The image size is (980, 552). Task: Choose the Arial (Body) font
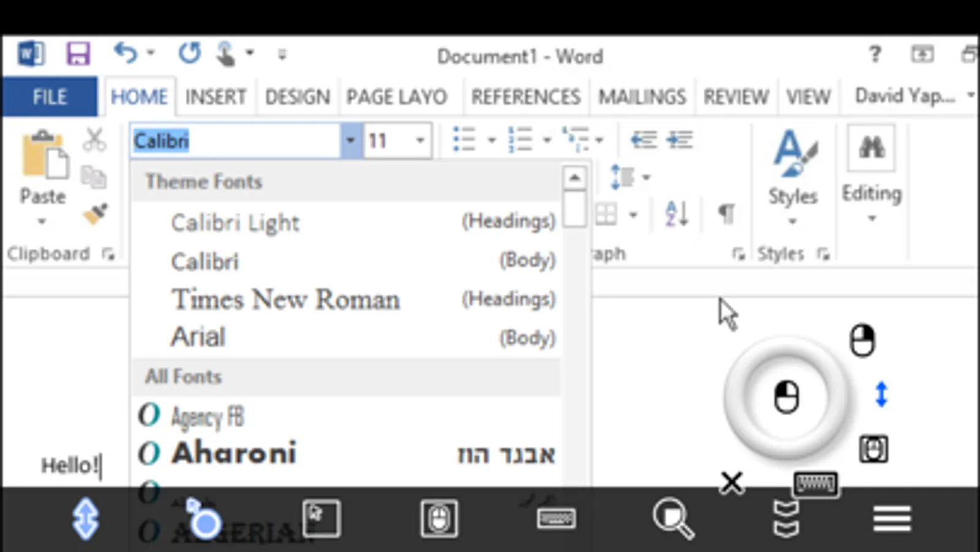pos(346,337)
